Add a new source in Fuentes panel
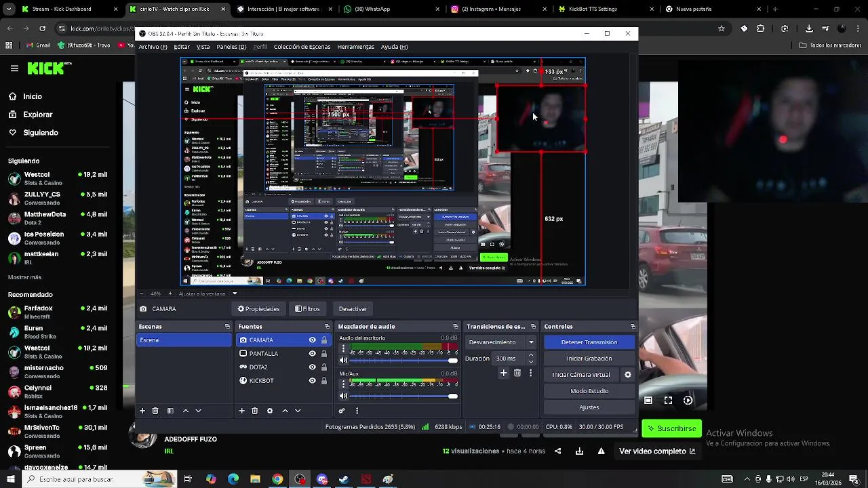This screenshot has height=488, width=868. click(241, 411)
